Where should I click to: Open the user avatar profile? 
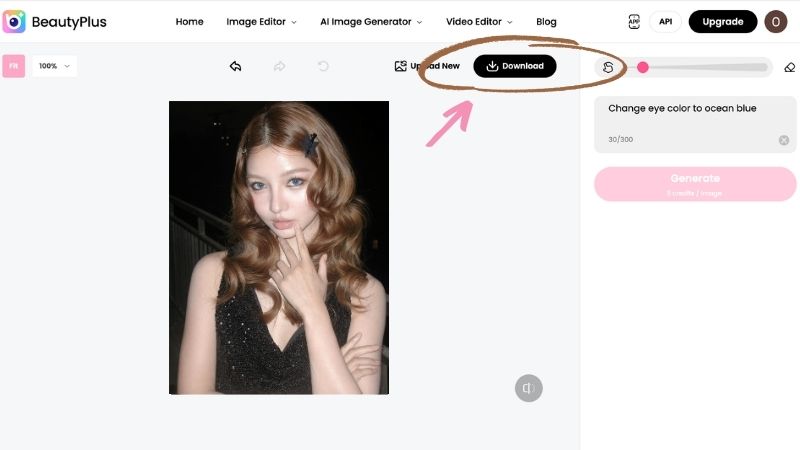(x=776, y=21)
